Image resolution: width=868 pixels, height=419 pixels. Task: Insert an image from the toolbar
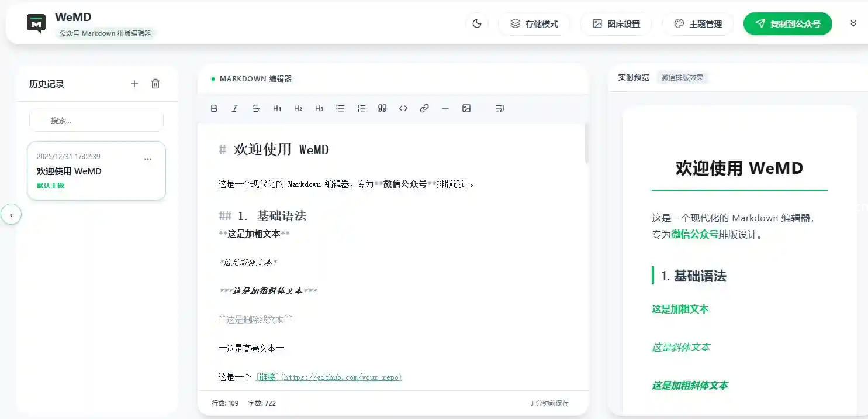coord(466,108)
